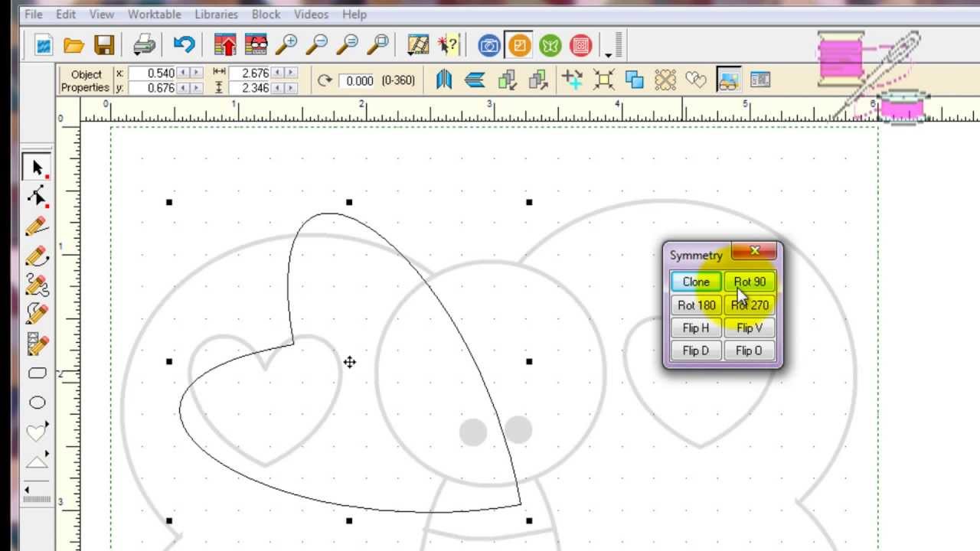980x551 pixels.
Task: Click the form window icon on precision bar
Action: tap(759, 80)
